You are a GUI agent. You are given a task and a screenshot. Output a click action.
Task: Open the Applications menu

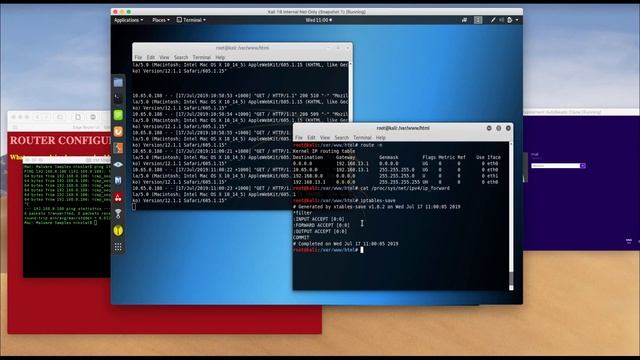(x=128, y=20)
